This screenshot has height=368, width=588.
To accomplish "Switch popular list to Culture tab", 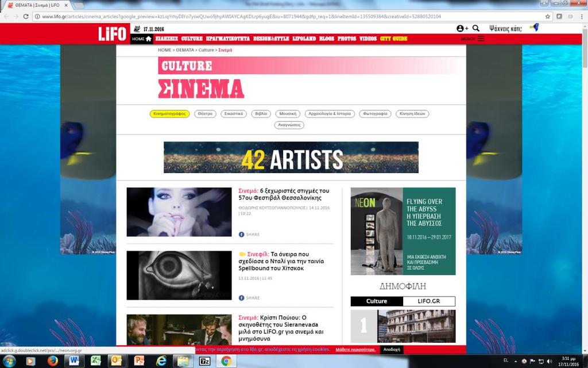I will point(377,301).
